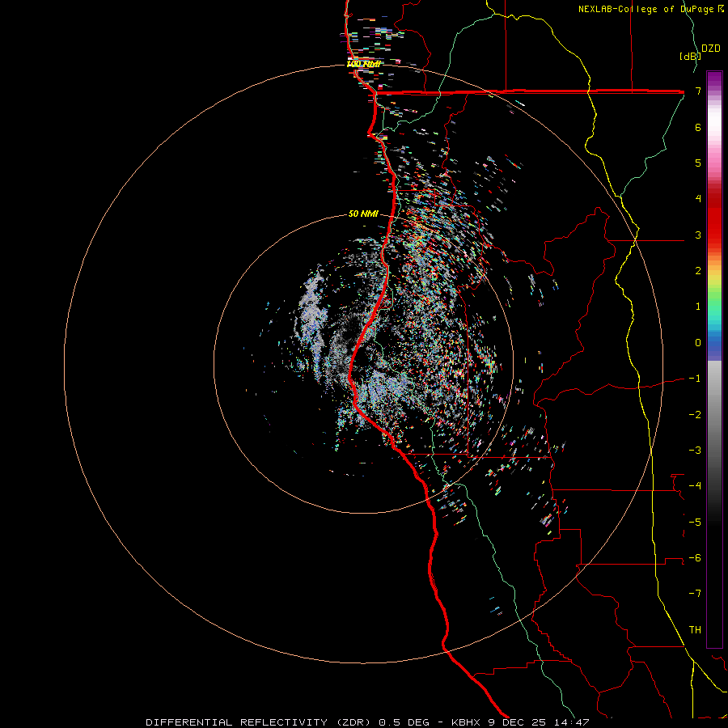Click the color bar at the 3 dB label
Viewport: 728px width, 728px height.
[698, 235]
